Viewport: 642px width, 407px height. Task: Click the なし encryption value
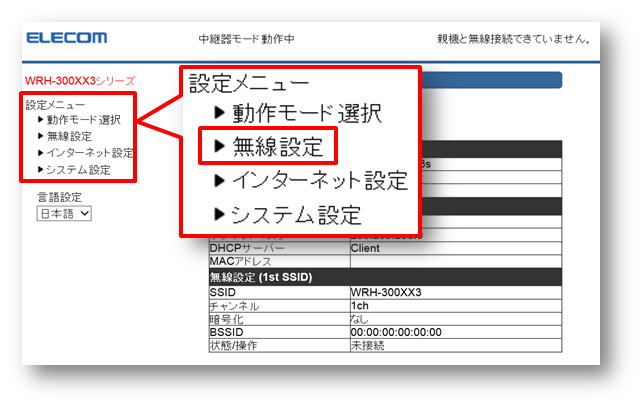[x=456, y=319]
